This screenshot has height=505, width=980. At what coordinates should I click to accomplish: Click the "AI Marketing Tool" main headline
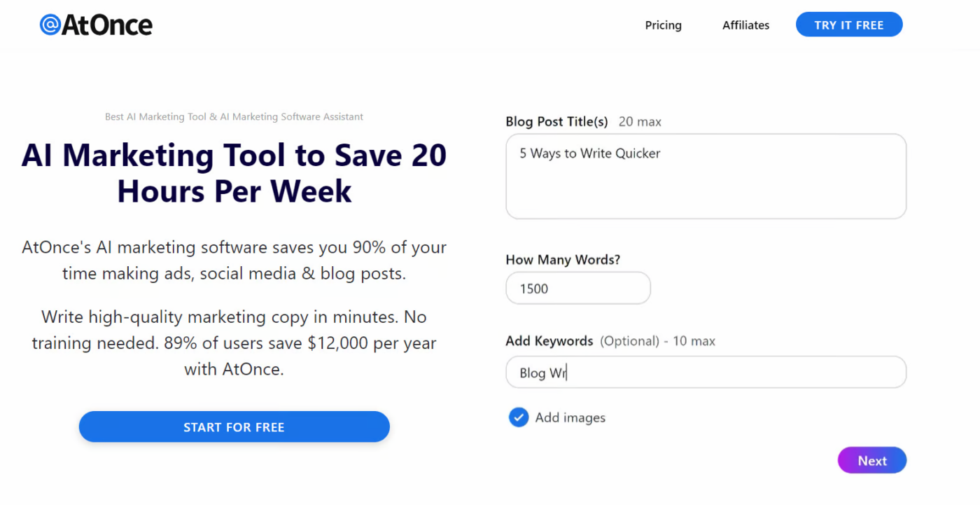[234, 173]
